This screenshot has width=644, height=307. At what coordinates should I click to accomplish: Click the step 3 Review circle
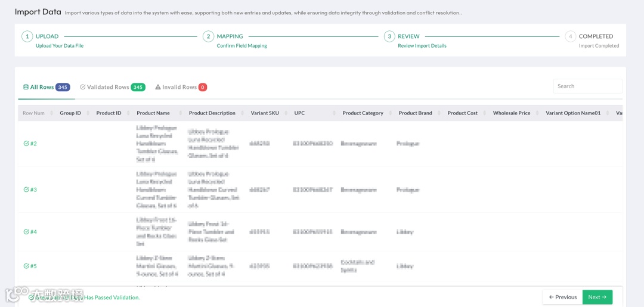click(x=389, y=36)
